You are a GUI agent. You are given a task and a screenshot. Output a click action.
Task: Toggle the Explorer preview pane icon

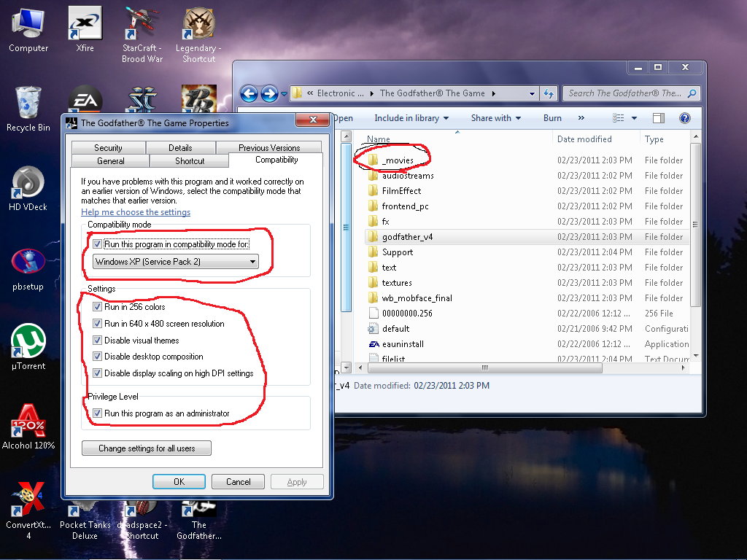(659, 118)
